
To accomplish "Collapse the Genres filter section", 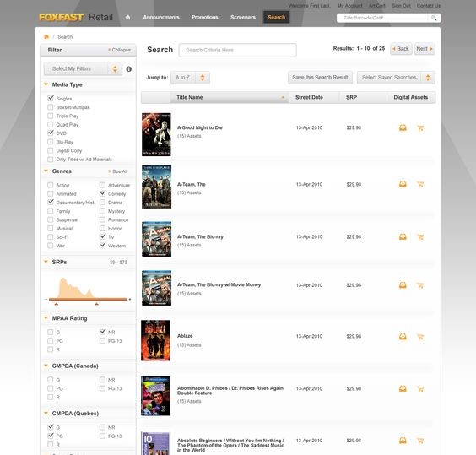I will tap(46, 171).
